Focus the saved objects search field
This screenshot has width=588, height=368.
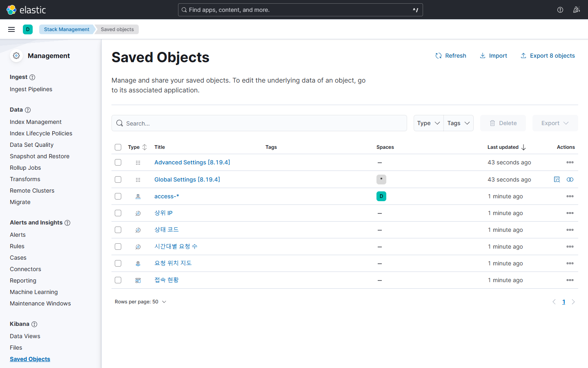pyautogui.click(x=259, y=123)
